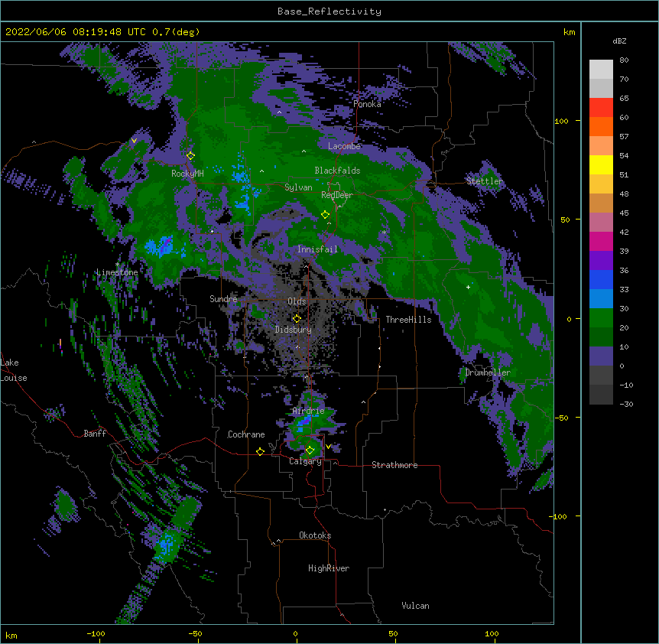The image size is (659, 644).
Task: Click the Blackfalds town label
Action: 337,171
